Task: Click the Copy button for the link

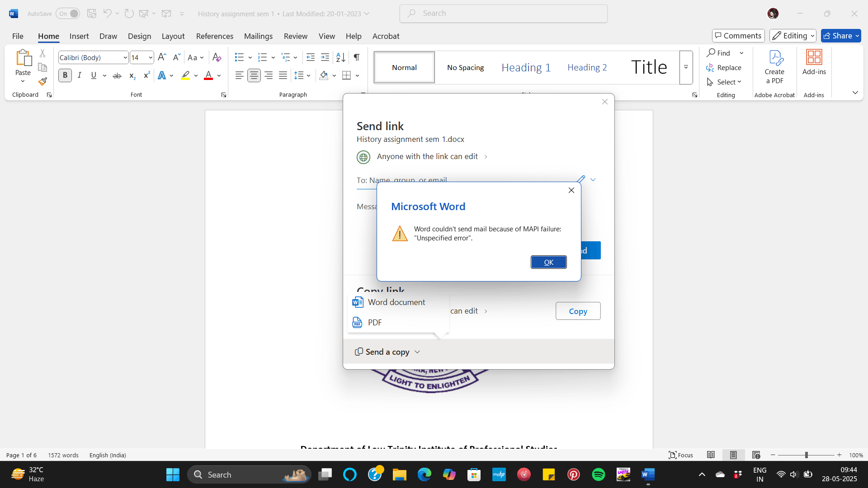Action: pos(578,311)
